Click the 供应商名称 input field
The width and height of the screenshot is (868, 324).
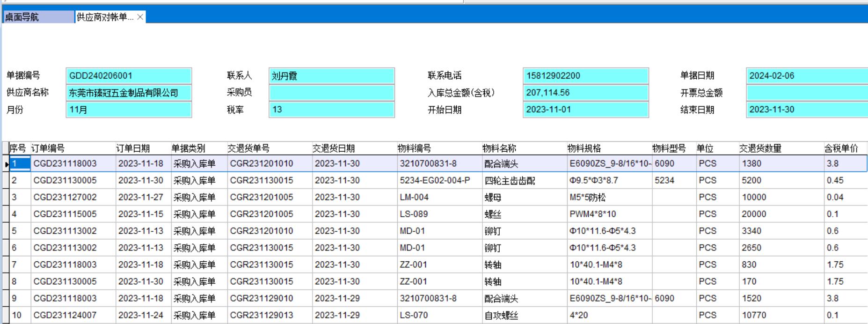coord(129,93)
